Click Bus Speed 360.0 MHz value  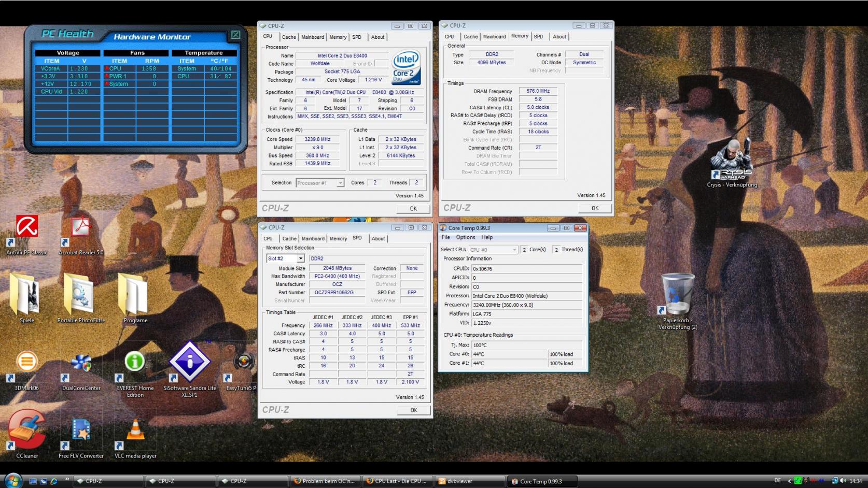click(317, 155)
